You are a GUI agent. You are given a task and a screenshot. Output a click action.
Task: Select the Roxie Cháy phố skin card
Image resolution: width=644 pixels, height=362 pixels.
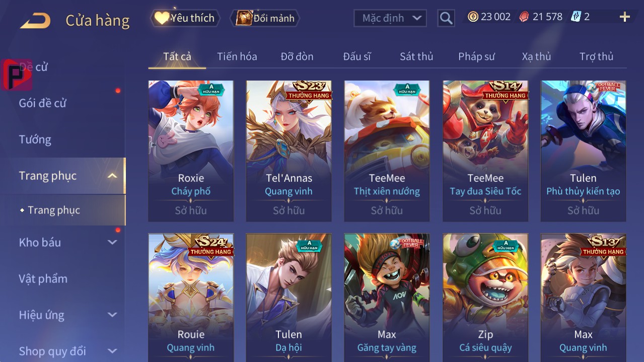click(x=191, y=151)
